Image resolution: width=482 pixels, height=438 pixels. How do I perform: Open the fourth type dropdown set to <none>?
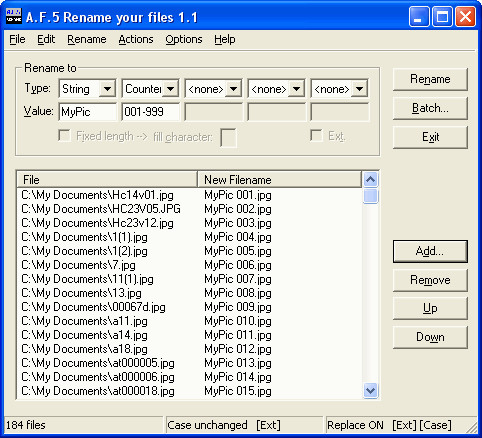(296, 89)
